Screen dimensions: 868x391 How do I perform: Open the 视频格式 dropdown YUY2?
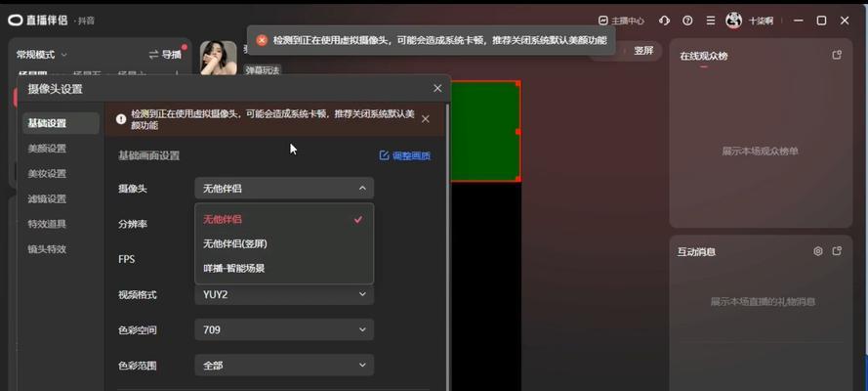tap(284, 294)
